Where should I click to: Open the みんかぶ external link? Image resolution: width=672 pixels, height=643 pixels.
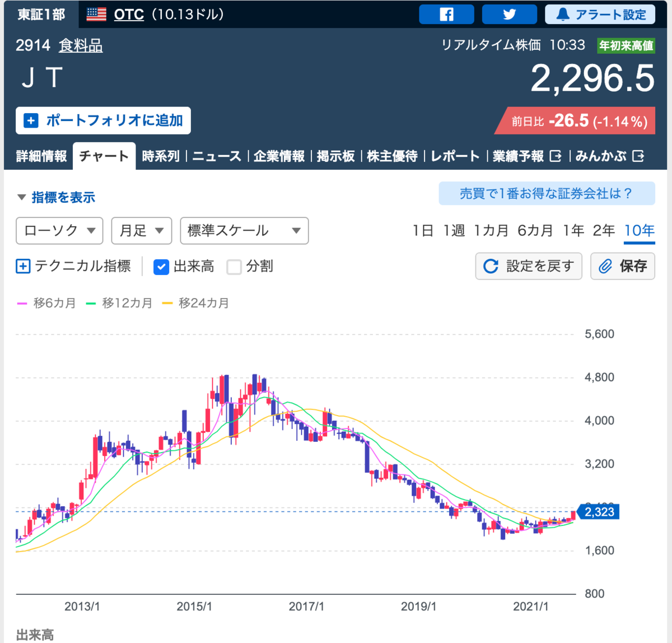coord(609,156)
